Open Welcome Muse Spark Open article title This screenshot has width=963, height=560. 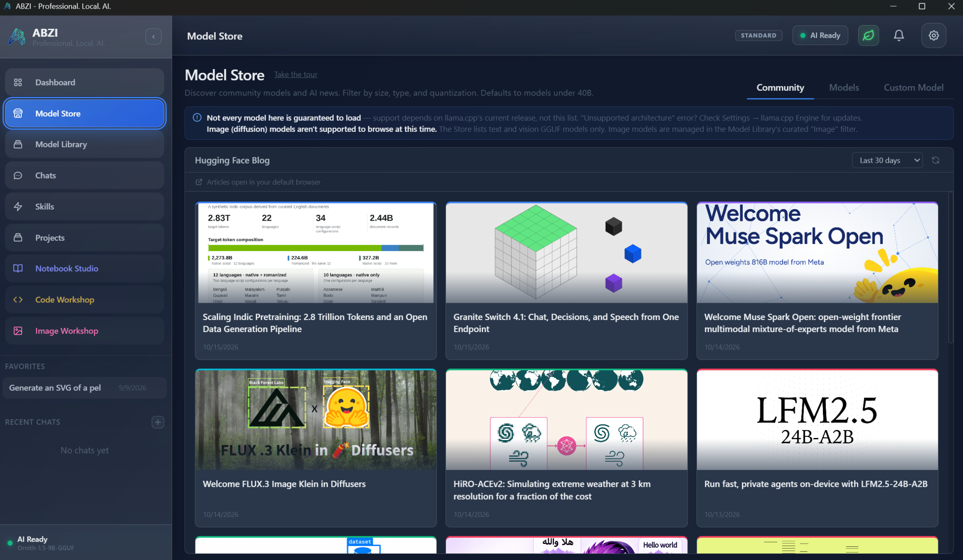802,323
